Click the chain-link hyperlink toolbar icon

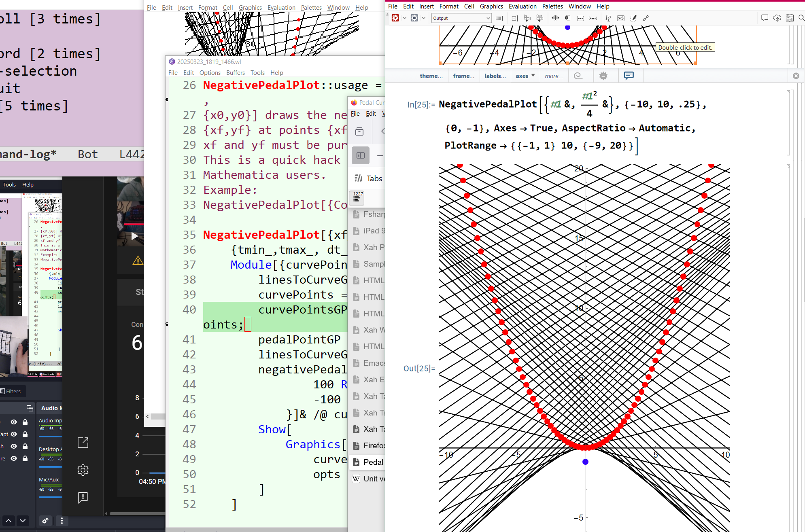(646, 18)
